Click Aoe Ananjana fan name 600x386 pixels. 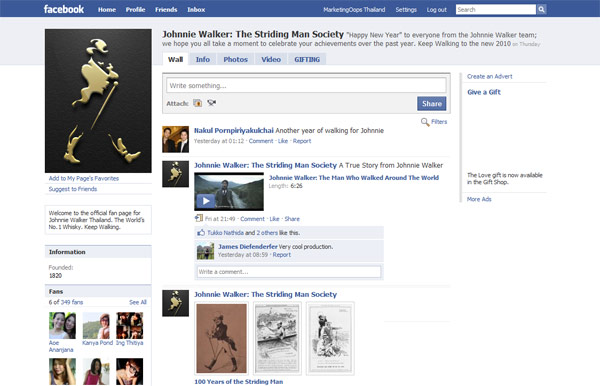coord(61,346)
